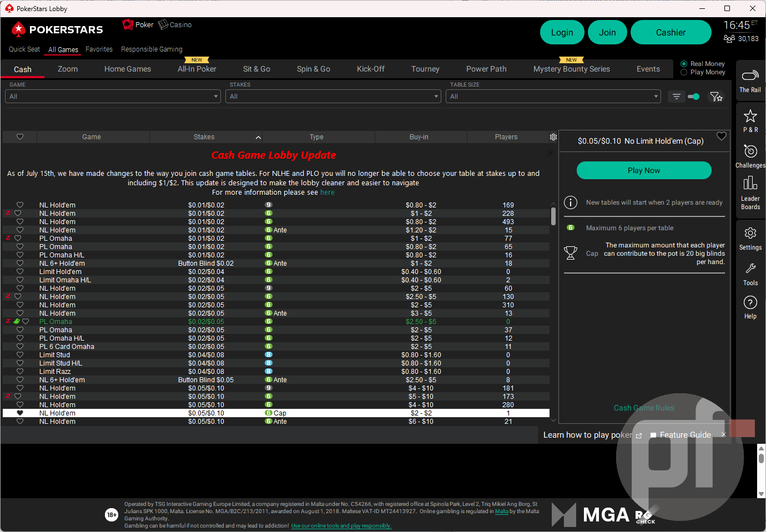Open the Mystery Bounty Series tab

coord(572,69)
